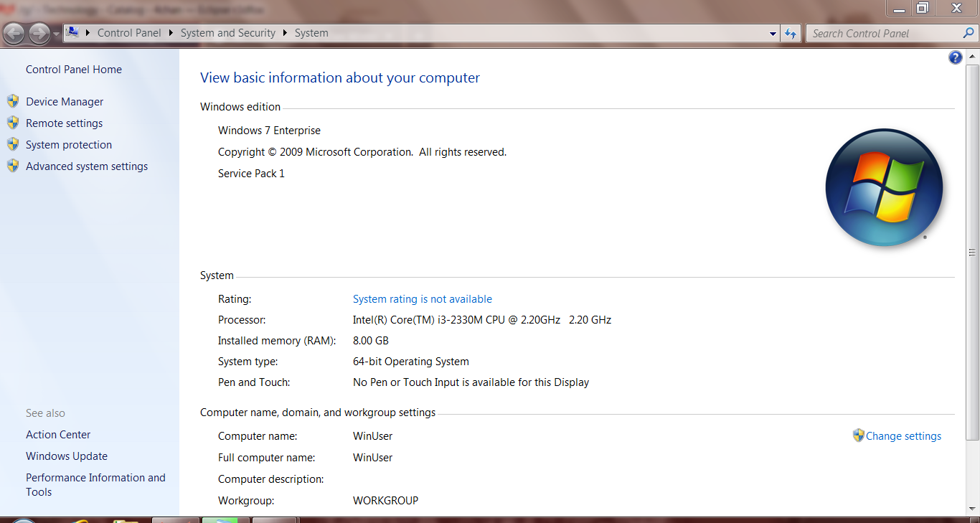Open Help with the blue question mark
980x523 pixels.
(x=956, y=58)
